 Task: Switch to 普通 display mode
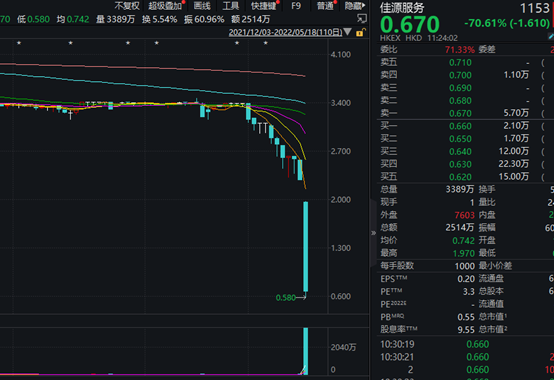coord(325,6)
